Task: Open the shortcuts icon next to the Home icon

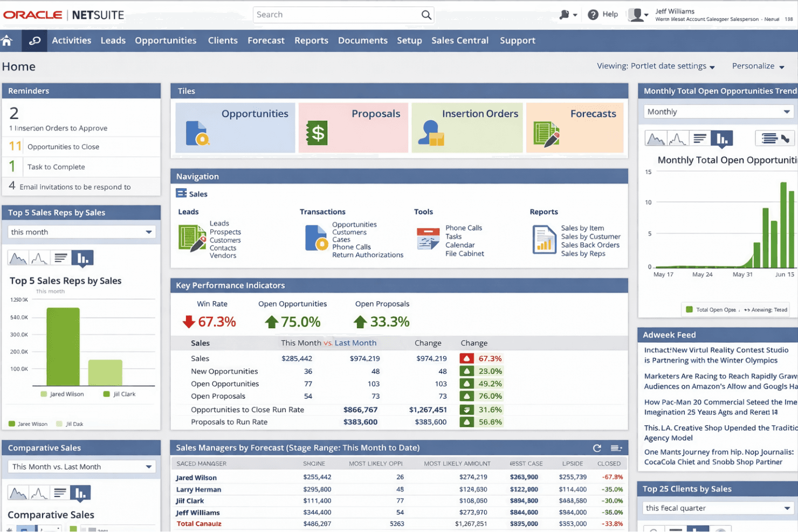Action: (35, 40)
